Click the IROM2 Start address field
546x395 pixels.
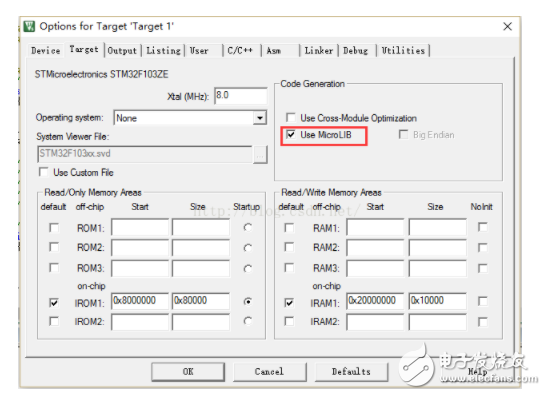pyautogui.click(x=140, y=322)
